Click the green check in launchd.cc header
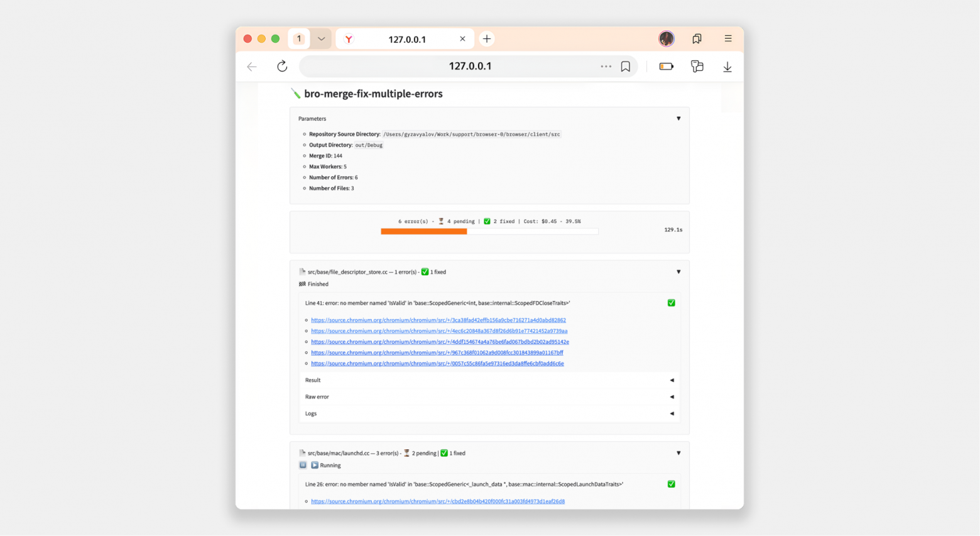This screenshot has width=980, height=536. pyautogui.click(x=444, y=452)
